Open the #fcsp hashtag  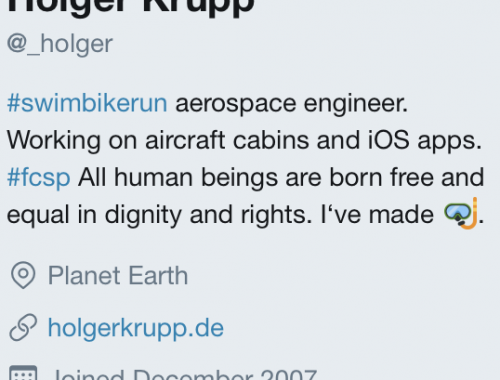pos(39,178)
